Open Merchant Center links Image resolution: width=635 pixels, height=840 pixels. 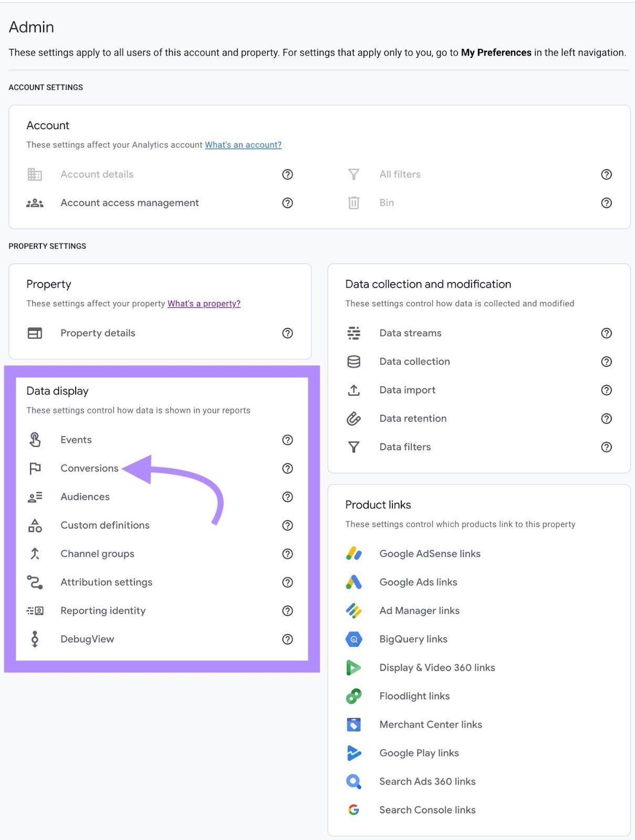tap(430, 724)
